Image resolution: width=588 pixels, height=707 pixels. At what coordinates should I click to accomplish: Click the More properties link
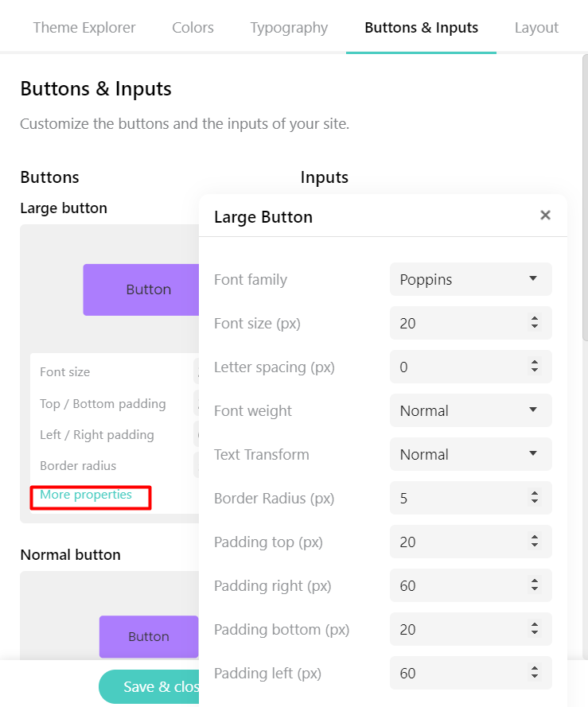86,495
